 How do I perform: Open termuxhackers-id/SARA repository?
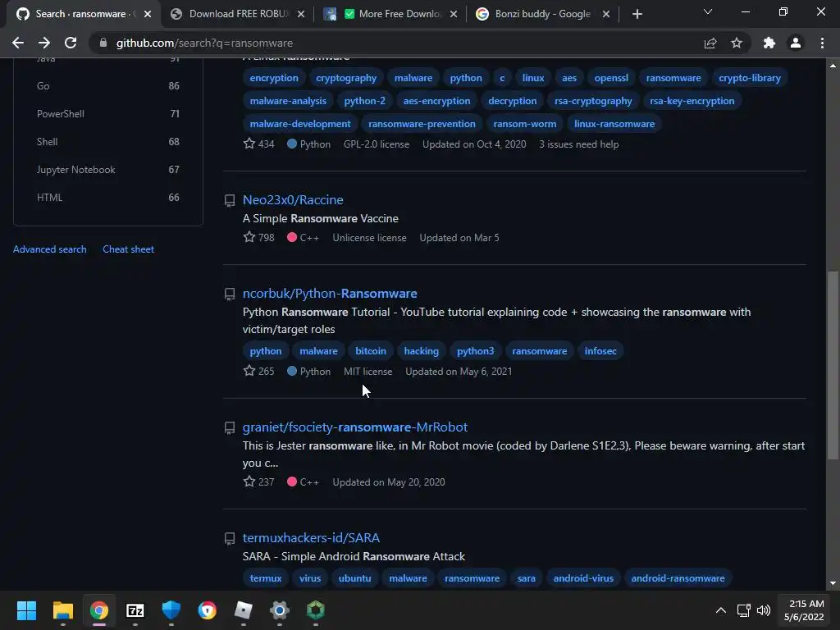point(311,538)
